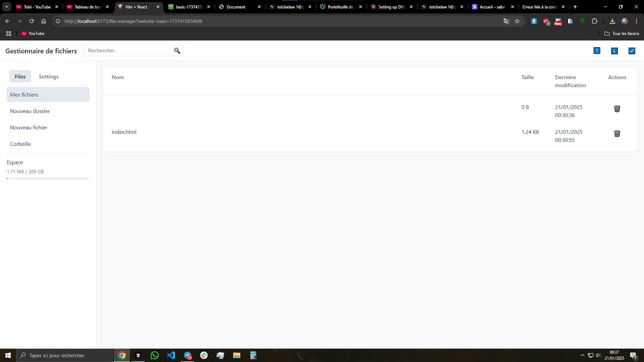Viewport: 644px width, 362px height.
Task: Click the Nom column header
Action: (x=118, y=77)
